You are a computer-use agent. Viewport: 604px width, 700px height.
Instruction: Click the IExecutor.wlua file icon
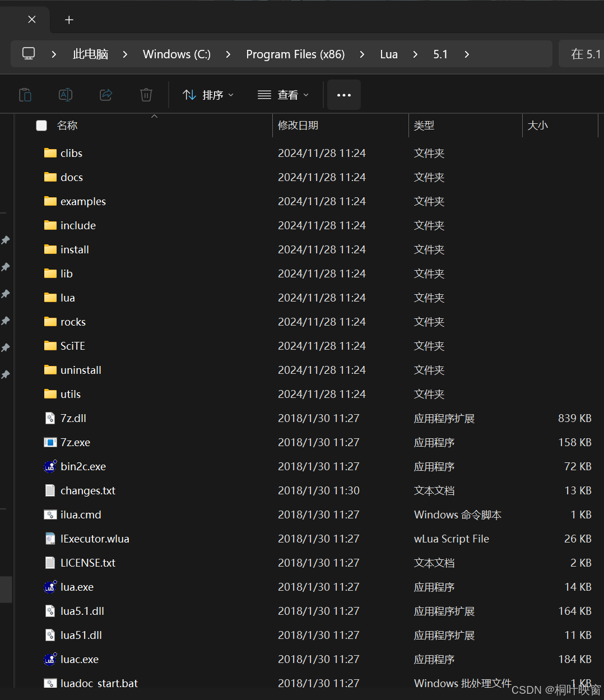[x=50, y=539]
